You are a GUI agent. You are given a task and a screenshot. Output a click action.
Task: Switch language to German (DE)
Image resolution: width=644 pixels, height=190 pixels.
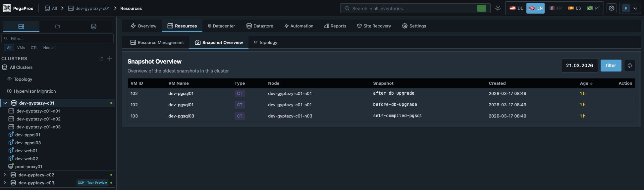(x=516, y=8)
